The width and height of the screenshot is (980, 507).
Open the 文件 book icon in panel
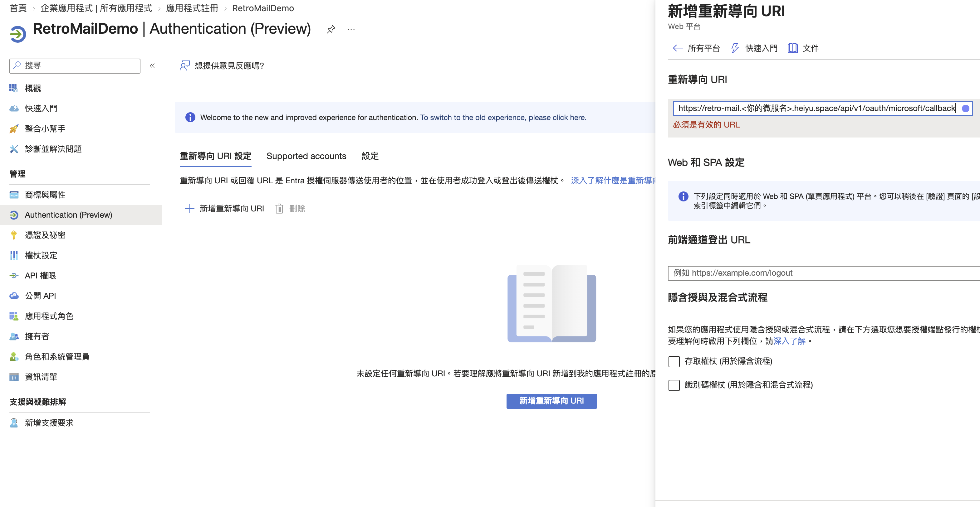pos(792,48)
